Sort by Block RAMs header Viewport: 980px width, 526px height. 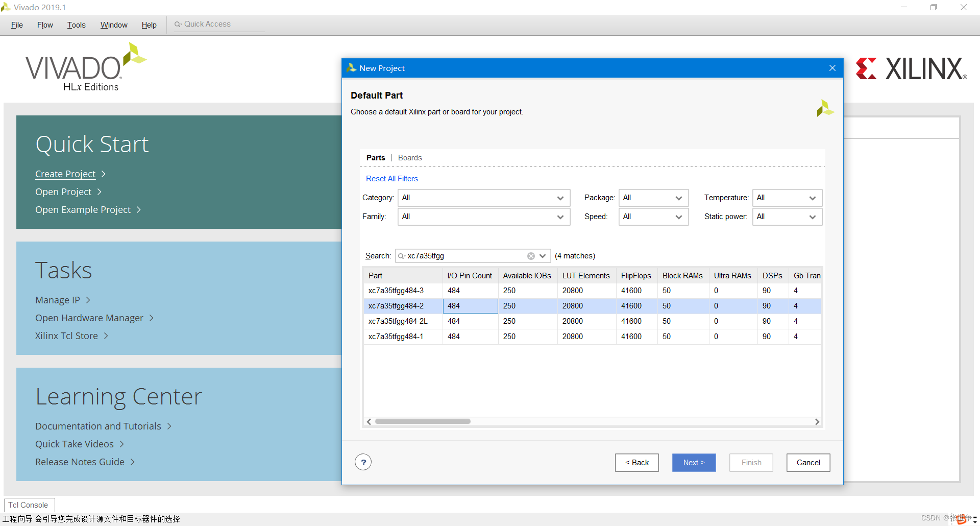683,276
